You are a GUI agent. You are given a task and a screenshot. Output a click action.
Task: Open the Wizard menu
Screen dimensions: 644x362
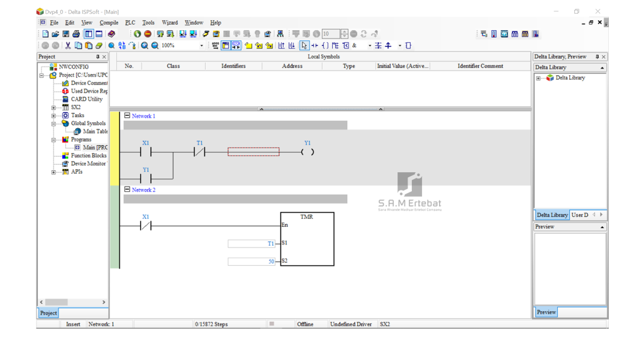click(x=169, y=23)
